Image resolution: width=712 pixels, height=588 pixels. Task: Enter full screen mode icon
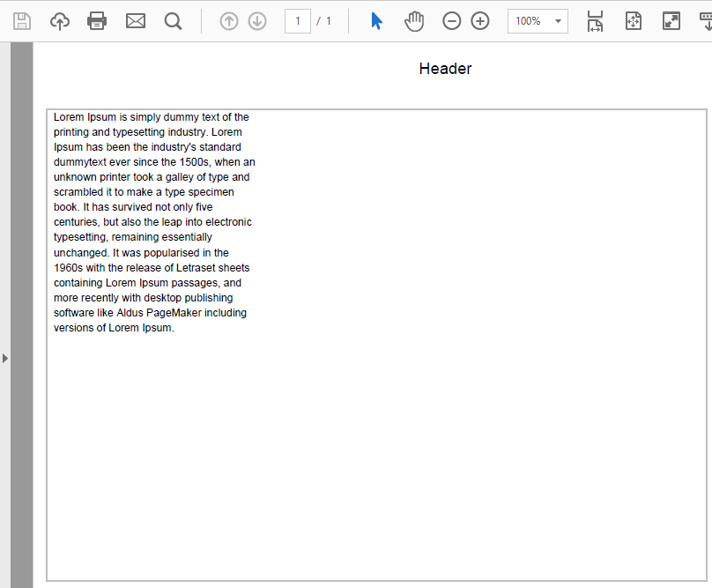pos(671,21)
